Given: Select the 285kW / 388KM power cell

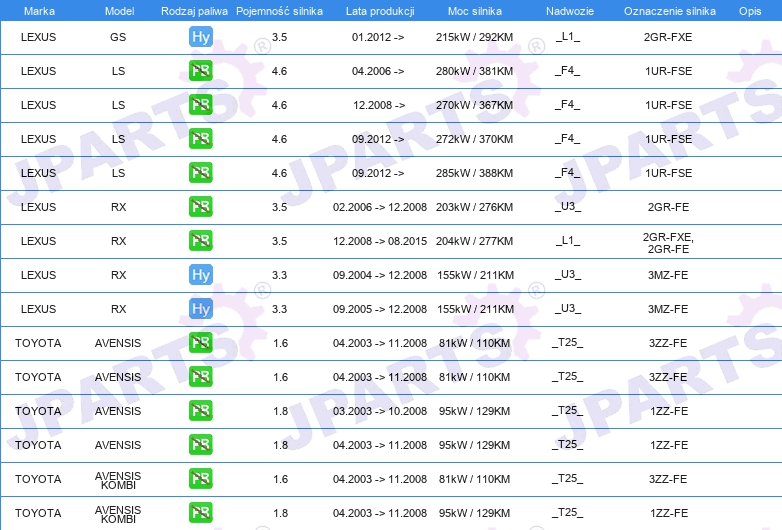Looking at the screenshot, I should point(474,173).
